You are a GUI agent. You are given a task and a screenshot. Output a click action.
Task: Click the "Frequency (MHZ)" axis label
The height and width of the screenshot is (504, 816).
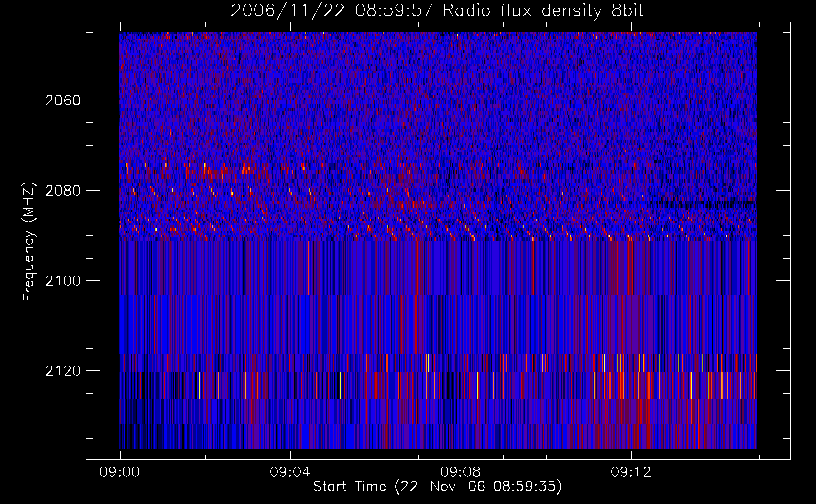(x=29, y=241)
